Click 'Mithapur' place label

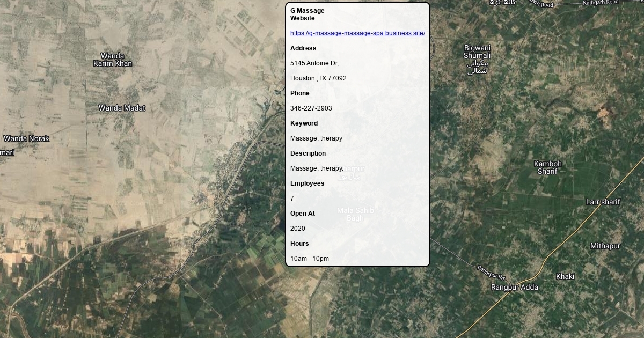(x=605, y=246)
